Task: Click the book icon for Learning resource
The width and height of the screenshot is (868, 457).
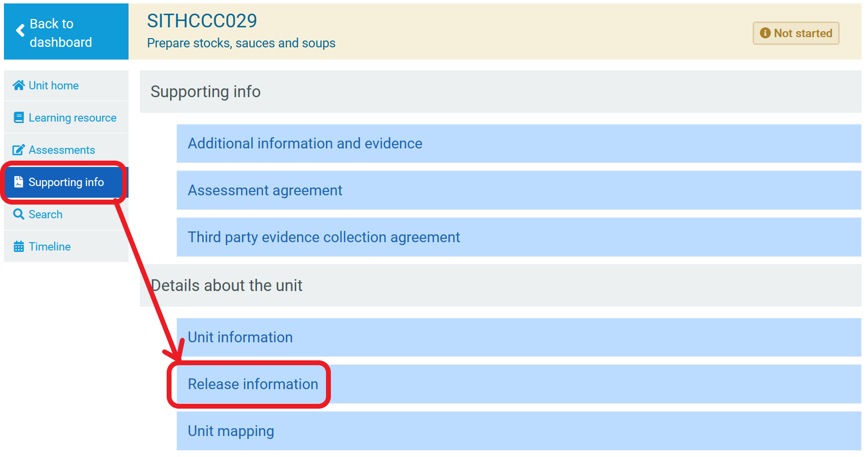Action: coord(19,118)
